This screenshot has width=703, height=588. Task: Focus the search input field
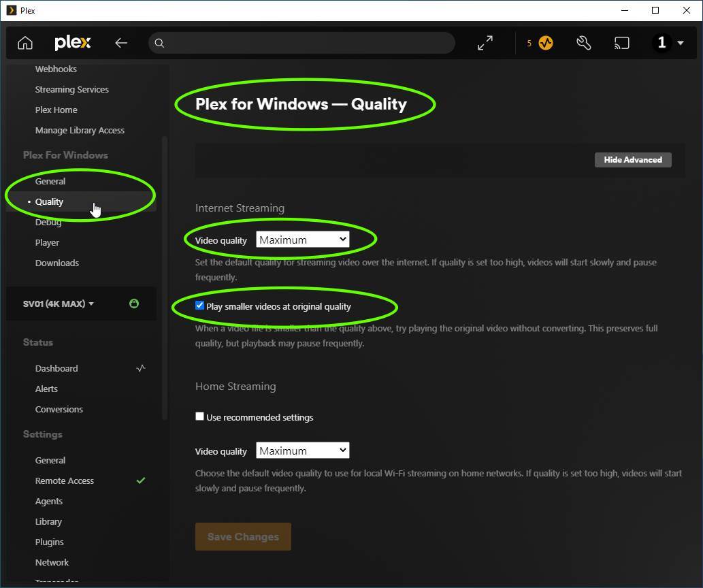coord(301,43)
